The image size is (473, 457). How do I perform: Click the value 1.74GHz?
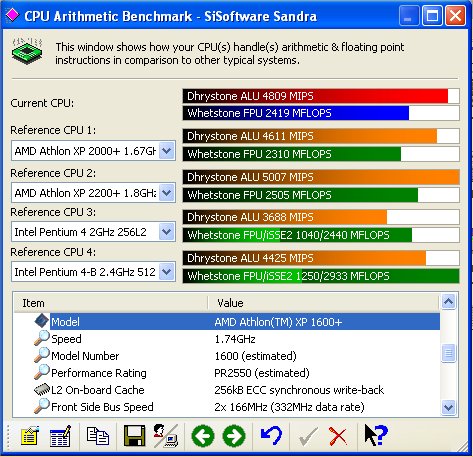pyautogui.click(x=235, y=339)
